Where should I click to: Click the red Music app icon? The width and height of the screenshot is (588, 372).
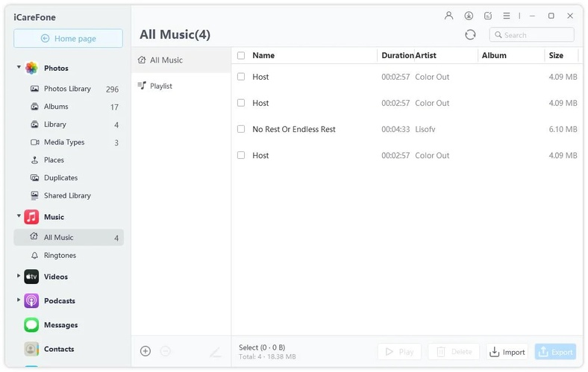[31, 217]
